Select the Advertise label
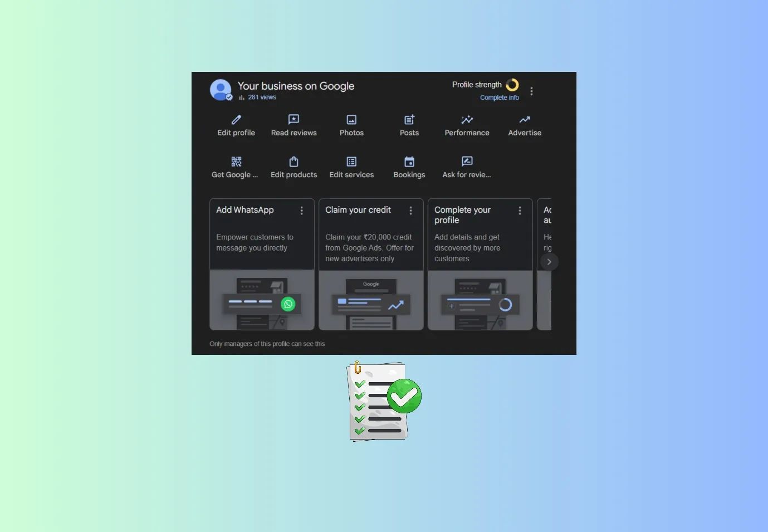Viewport: 768px width, 532px height. tap(525, 133)
